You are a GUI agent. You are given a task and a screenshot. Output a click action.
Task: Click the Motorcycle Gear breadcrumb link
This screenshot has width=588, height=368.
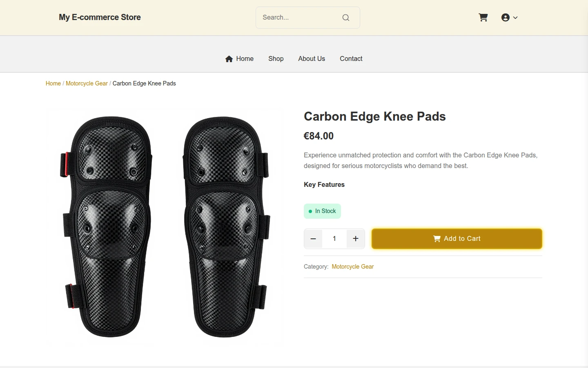pyautogui.click(x=87, y=83)
